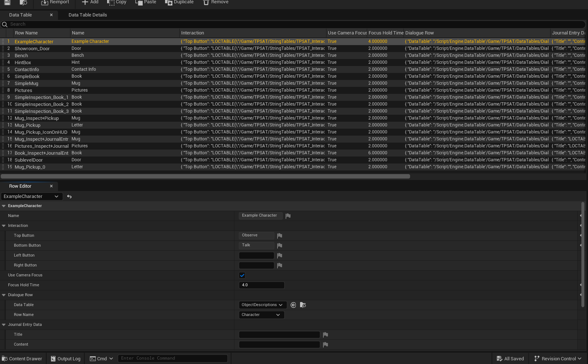Viewport: 588px width, 364px height.
Task: Close the Row Editor tab
Action: pos(51,186)
